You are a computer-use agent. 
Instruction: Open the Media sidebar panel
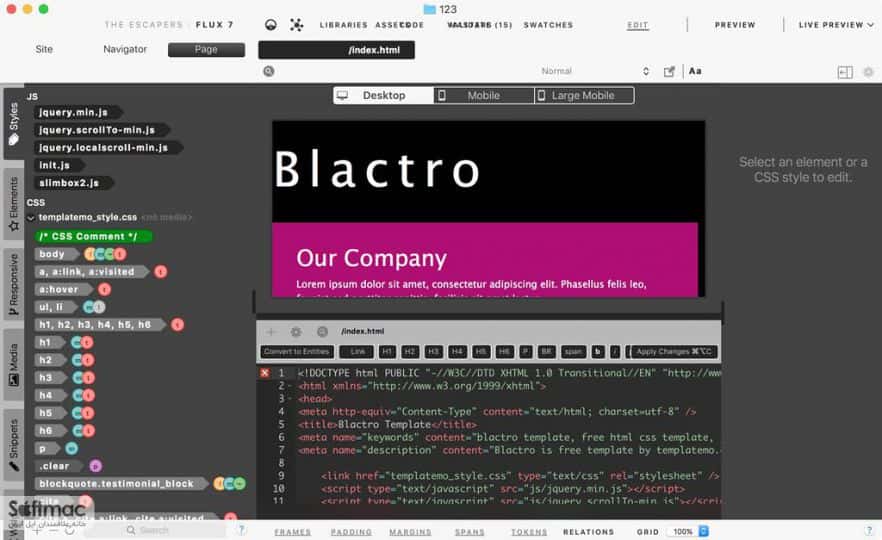[x=14, y=364]
